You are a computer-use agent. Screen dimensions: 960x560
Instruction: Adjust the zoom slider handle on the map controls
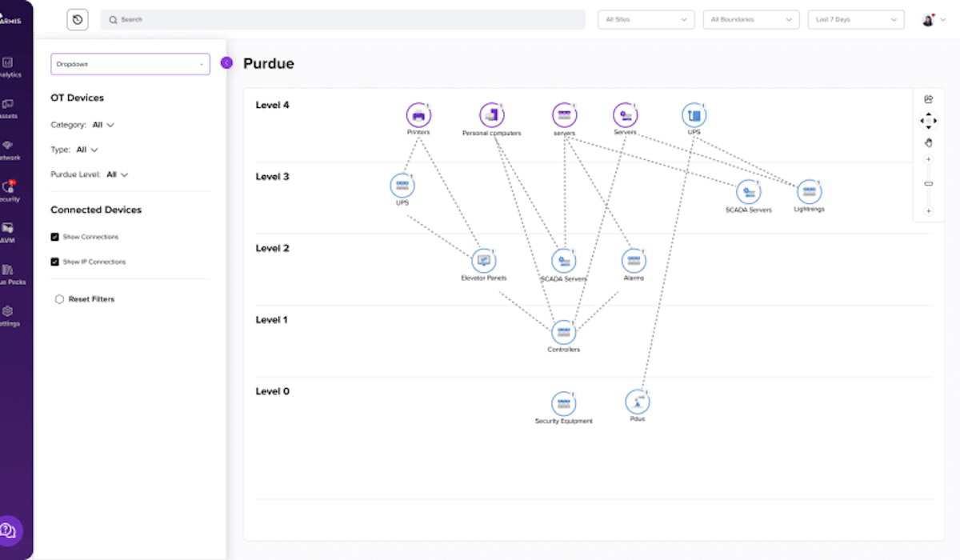pyautogui.click(x=928, y=184)
